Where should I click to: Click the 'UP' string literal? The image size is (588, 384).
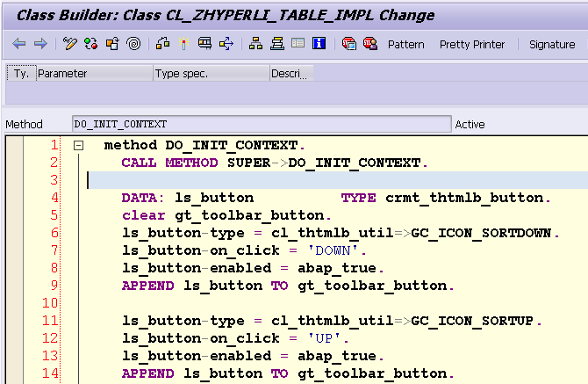coord(324,338)
